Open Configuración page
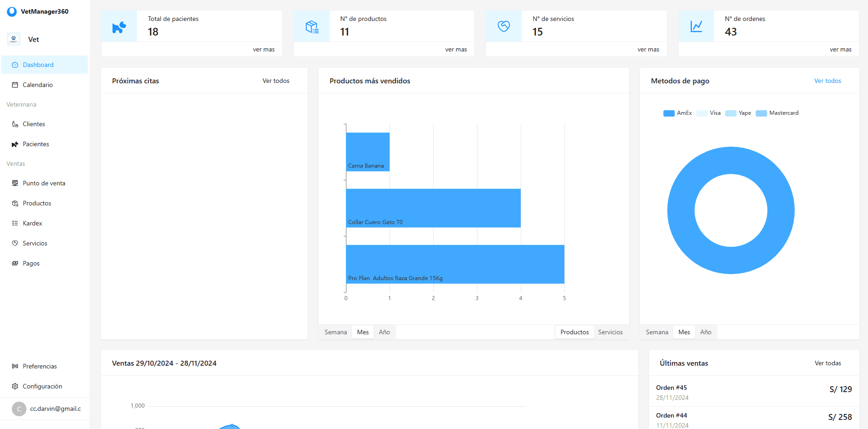Viewport: 868px width, 429px height. click(45, 386)
